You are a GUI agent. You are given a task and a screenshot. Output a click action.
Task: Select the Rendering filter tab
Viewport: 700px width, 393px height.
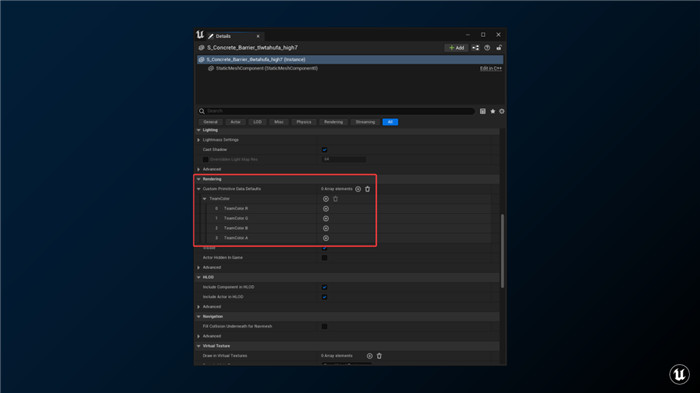click(333, 122)
